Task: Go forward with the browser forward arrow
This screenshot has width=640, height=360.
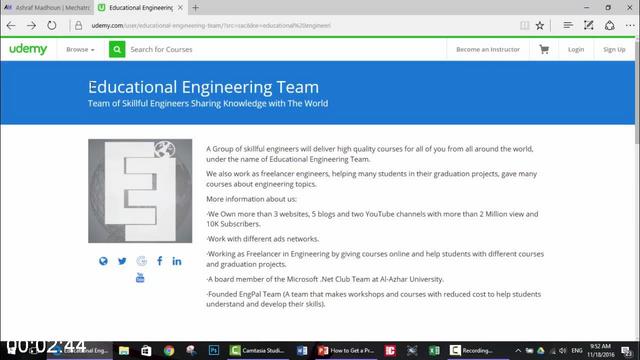Action: [x=31, y=25]
